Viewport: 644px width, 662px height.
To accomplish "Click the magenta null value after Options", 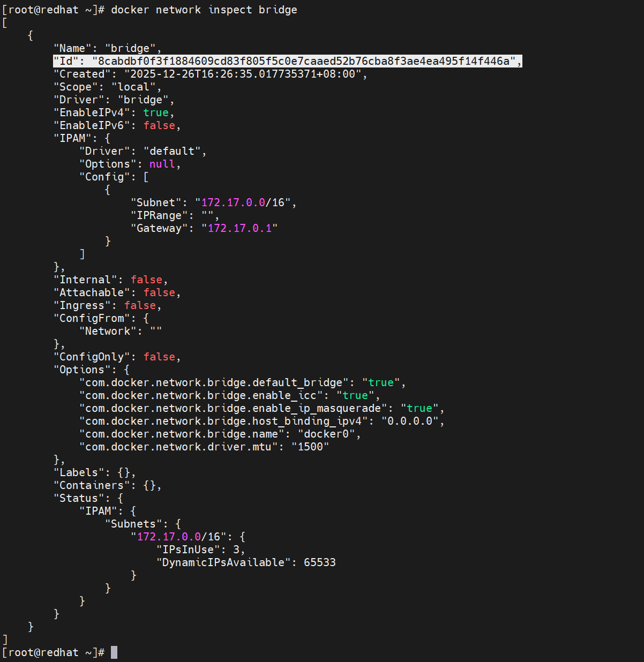I will click(162, 164).
